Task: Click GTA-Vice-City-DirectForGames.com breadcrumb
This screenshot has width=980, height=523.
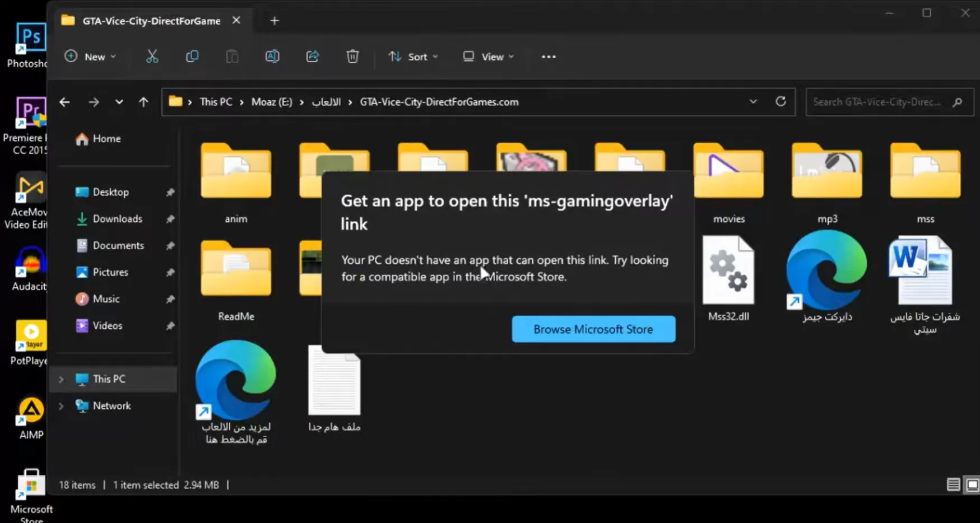Action: pos(439,102)
